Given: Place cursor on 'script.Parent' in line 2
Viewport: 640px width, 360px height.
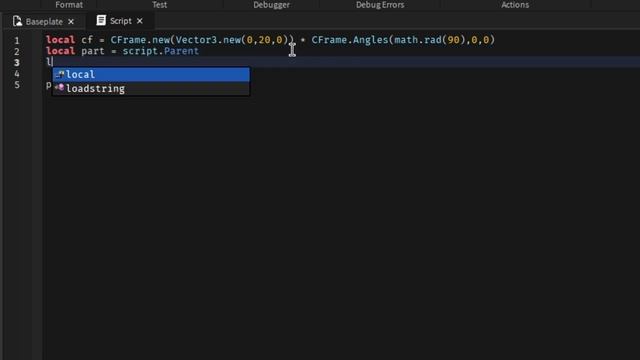Looking at the screenshot, I should point(161,51).
